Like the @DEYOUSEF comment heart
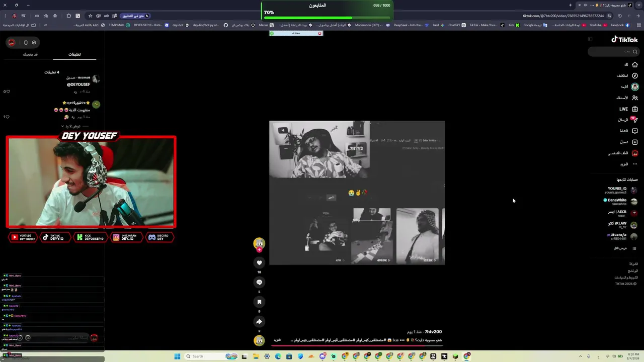Screen dimensions: 644x362 tap(8, 92)
